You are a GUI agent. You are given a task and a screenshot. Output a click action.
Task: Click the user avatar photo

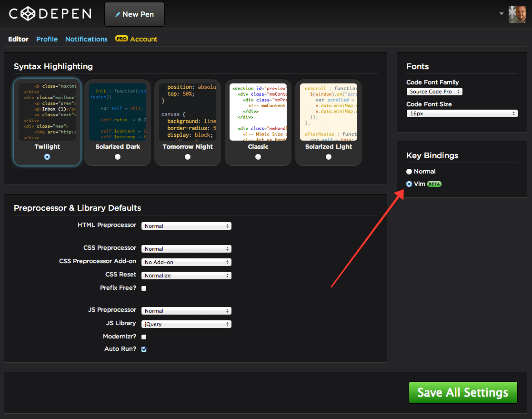[517, 14]
